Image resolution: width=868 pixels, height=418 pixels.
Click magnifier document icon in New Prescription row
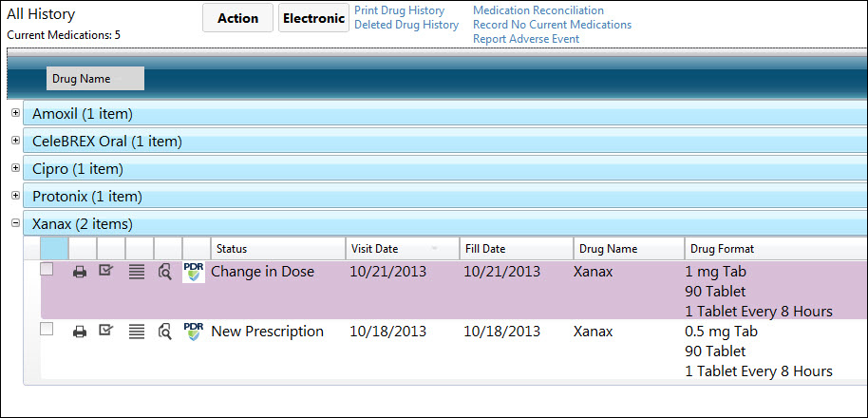pyautogui.click(x=164, y=332)
